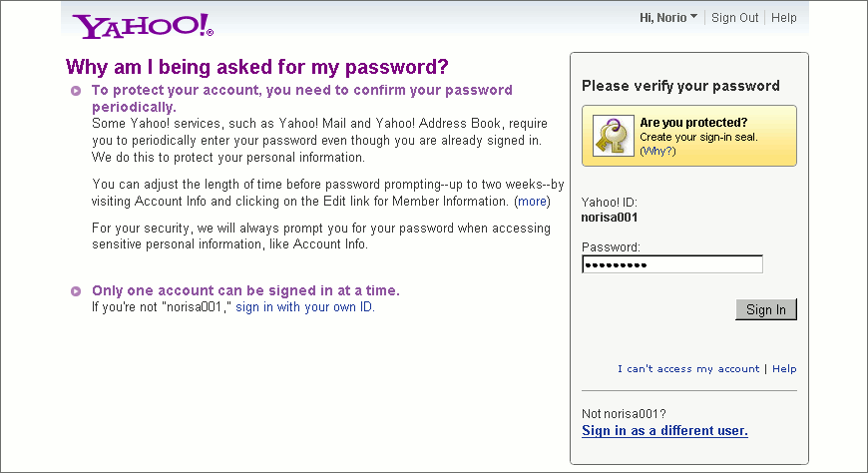
Task: Click the Yahoo! logo
Action: click(x=143, y=26)
